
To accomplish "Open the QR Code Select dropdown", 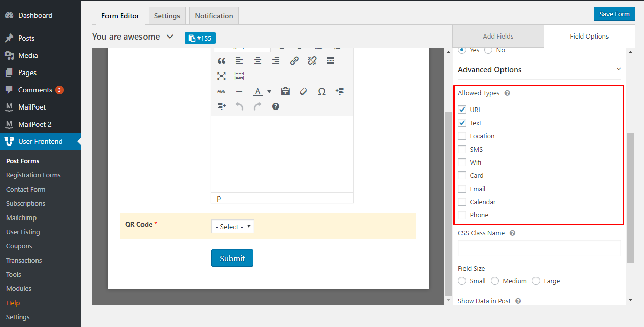I will [233, 227].
